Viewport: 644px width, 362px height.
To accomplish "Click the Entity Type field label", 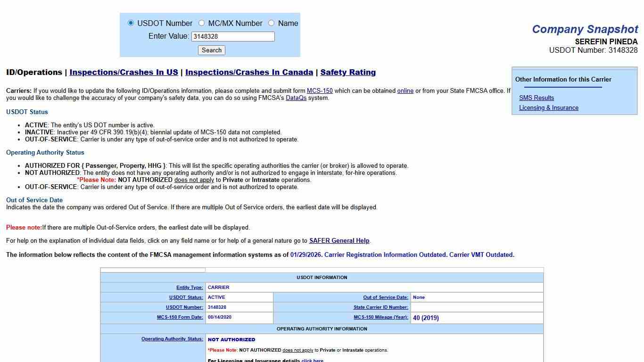I will tap(189, 287).
